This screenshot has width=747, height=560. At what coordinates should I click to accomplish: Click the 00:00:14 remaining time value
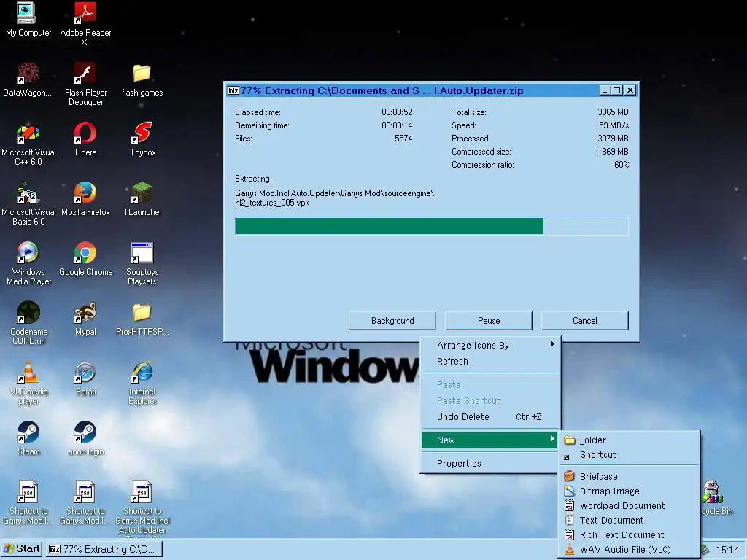click(x=397, y=125)
